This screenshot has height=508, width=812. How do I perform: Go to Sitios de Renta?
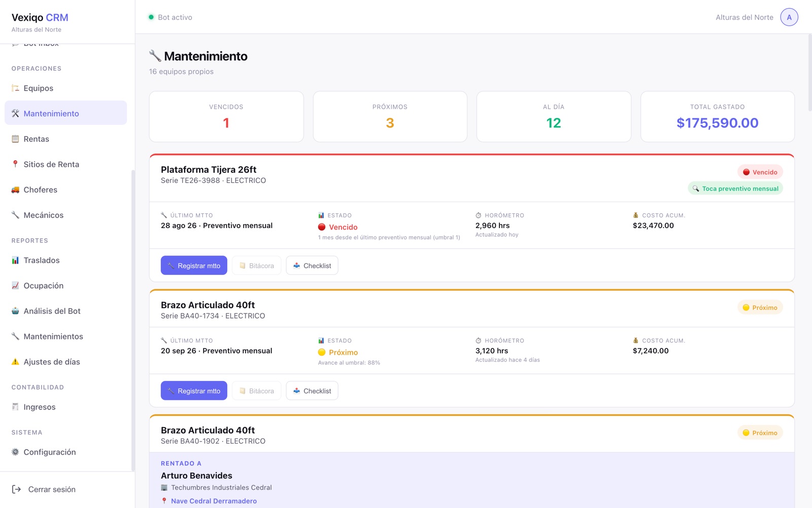point(66,164)
